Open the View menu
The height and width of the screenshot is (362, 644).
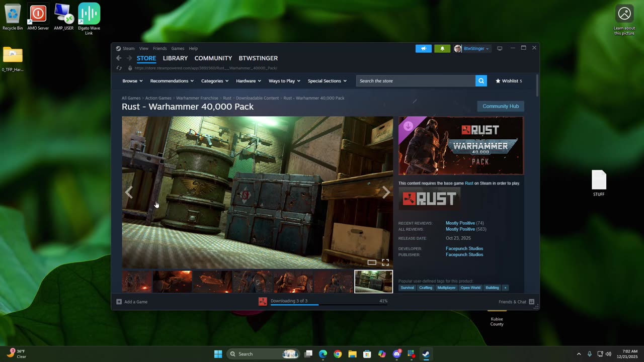(x=144, y=48)
